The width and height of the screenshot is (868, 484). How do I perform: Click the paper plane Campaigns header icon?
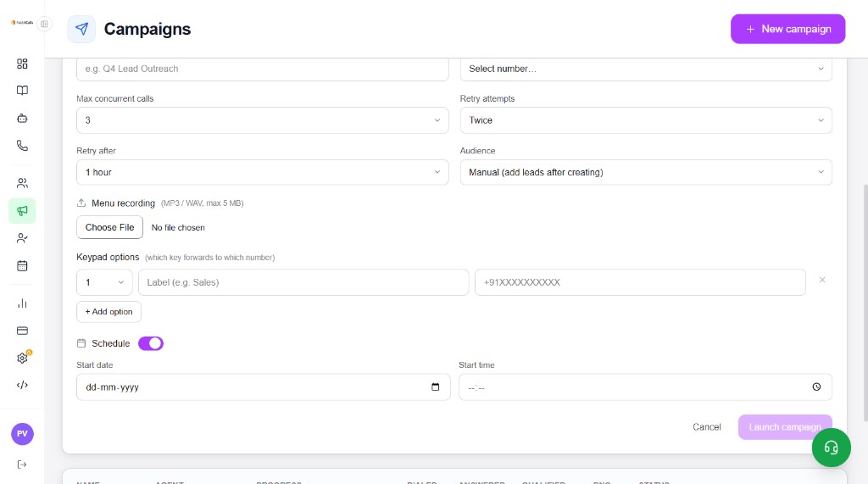81,29
